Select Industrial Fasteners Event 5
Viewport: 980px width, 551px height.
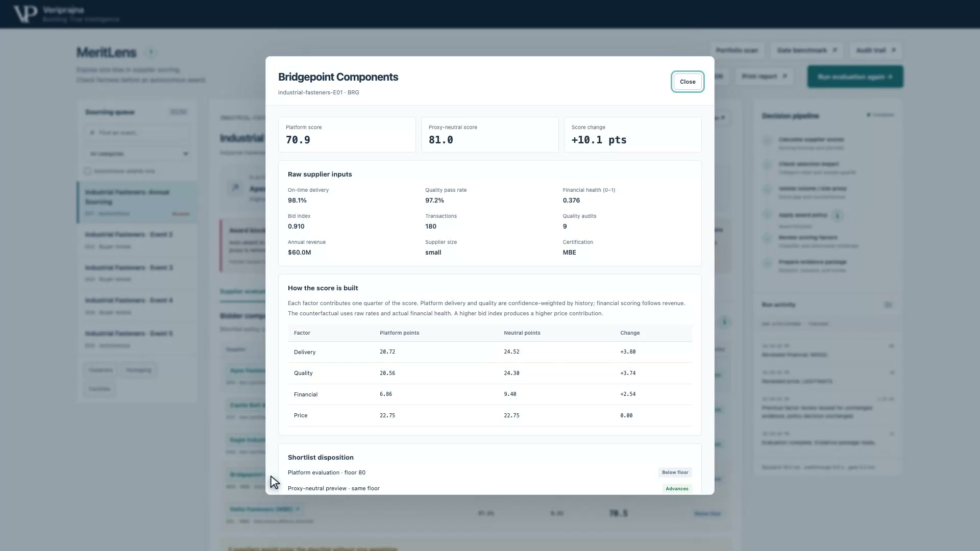(x=137, y=339)
